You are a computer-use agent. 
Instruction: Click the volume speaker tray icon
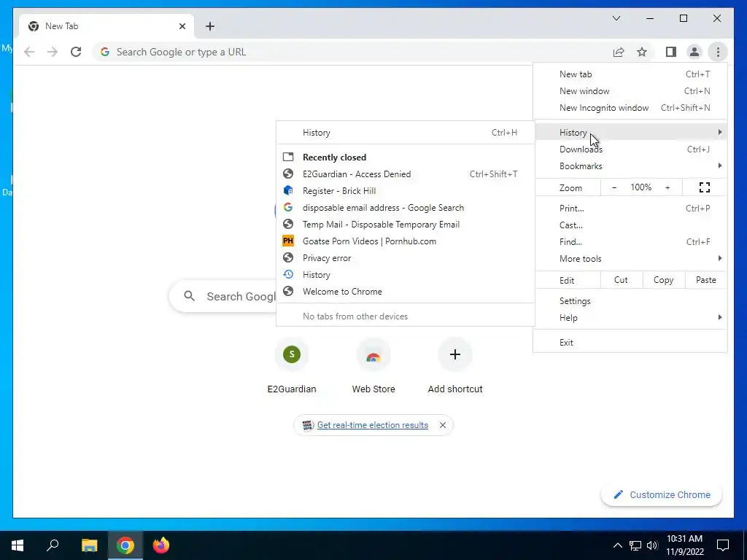pos(652,545)
